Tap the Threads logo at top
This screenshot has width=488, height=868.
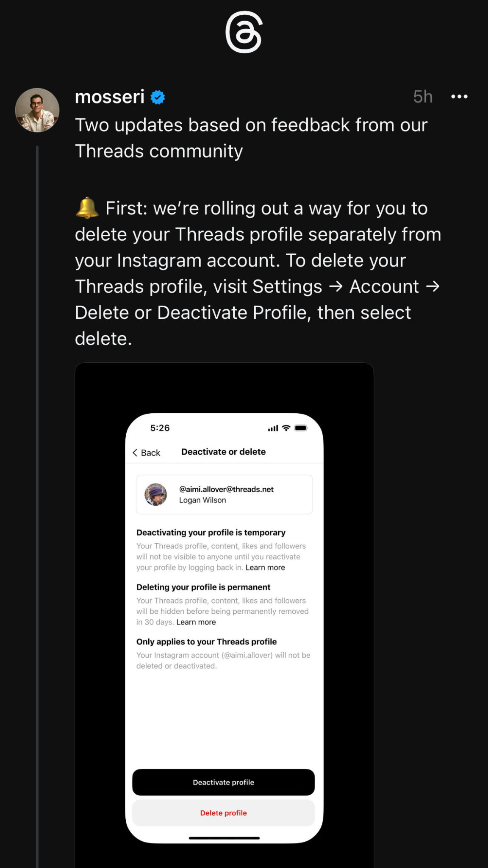(x=244, y=33)
